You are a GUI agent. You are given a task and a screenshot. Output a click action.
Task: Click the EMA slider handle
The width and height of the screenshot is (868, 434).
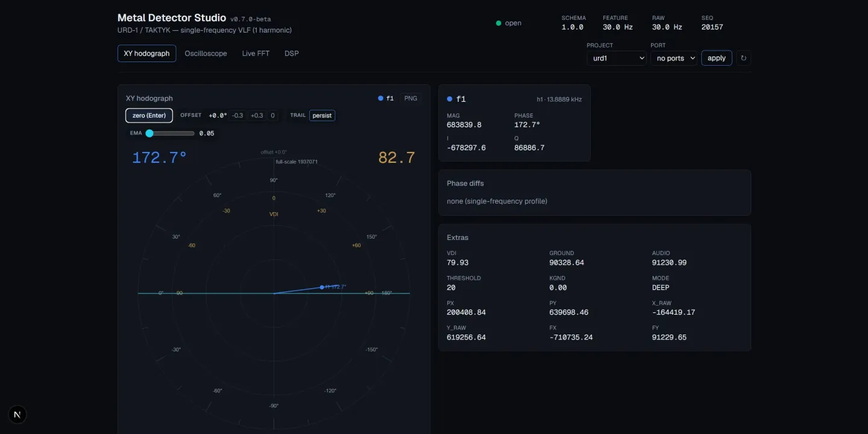[x=149, y=133]
